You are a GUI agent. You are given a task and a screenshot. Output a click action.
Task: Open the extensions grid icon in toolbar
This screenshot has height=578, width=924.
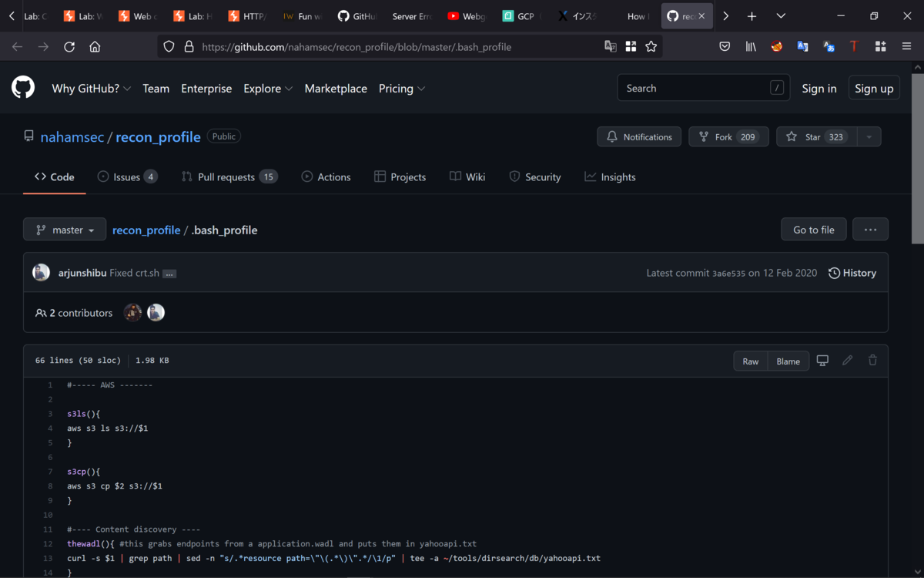pos(880,46)
